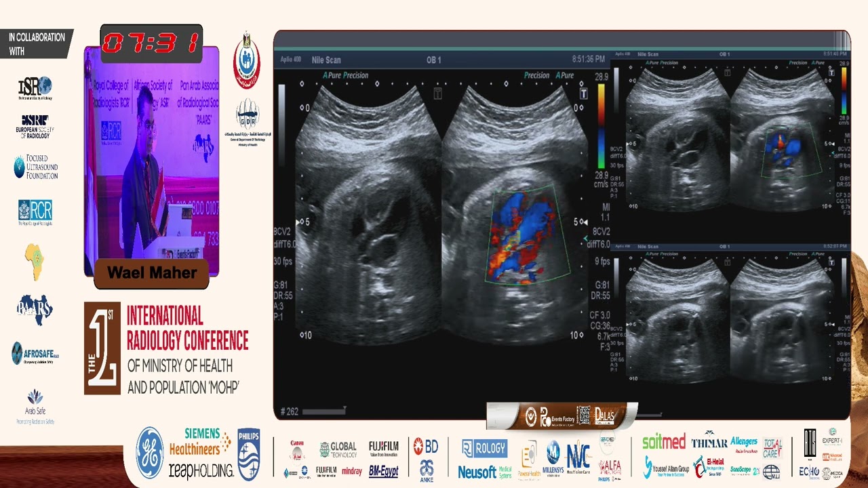The height and width of the screenshot is (488, 868).
Task: Click the cine progress bar beside # 262
Action: 324,411
